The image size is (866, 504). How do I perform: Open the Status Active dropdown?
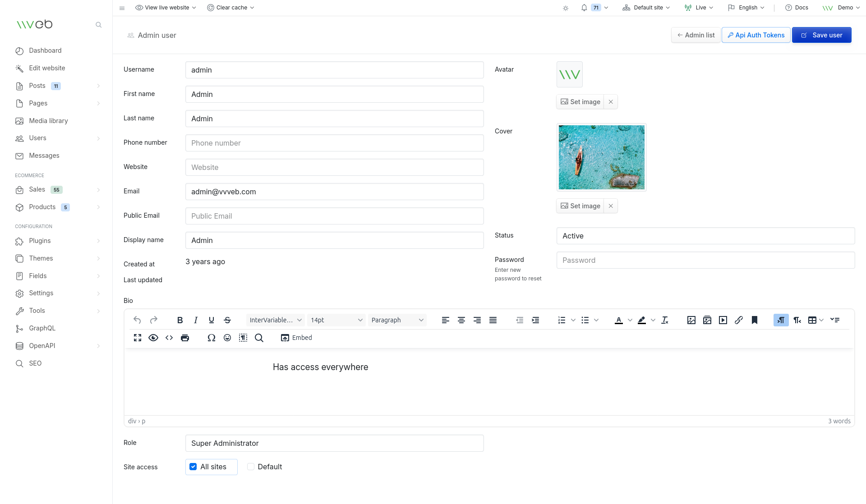(705, 236)
